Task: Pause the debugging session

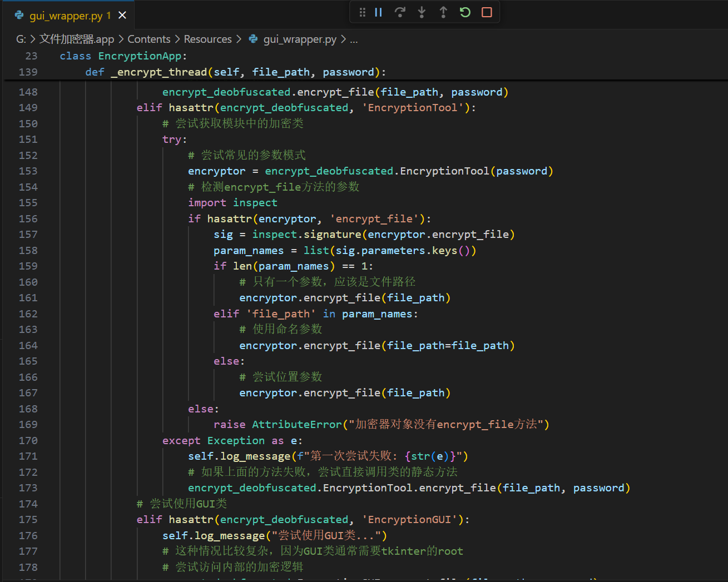Action: (x=378, y=12)
